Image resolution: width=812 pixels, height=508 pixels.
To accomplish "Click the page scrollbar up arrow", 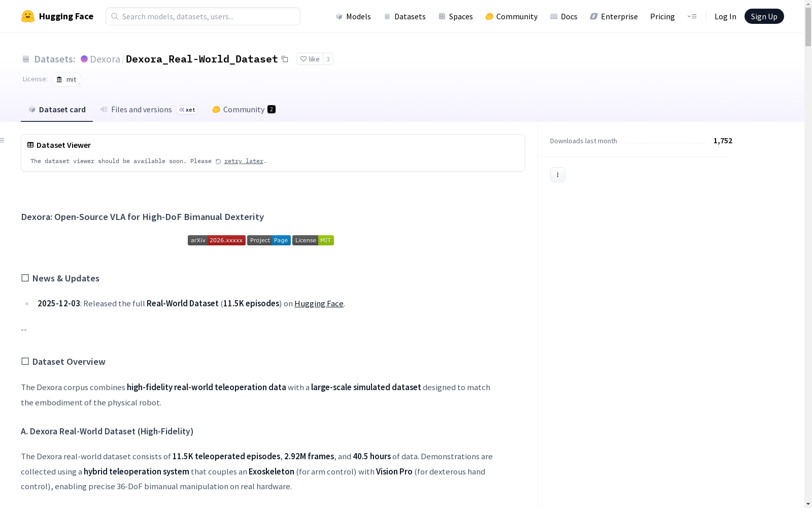I will pyautogui.click(x=808, y=4).
